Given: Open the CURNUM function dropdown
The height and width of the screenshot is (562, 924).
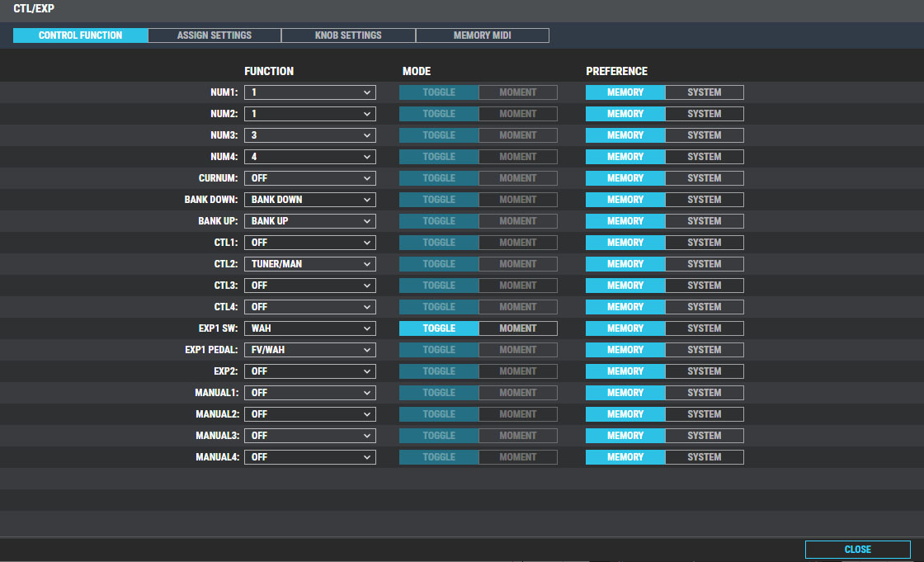Looking at the screenshot, I should pos(310,178).
